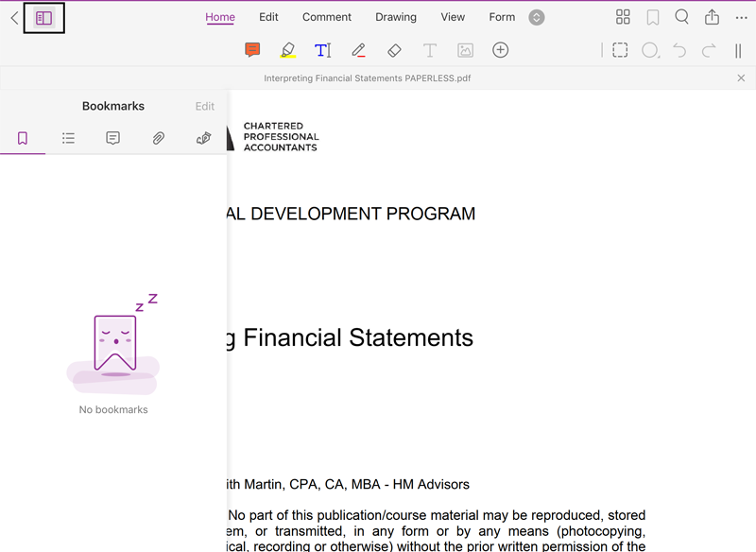Screen dimensions: 756x552
Task: Open the search magnifier
Action: [681, 17]
